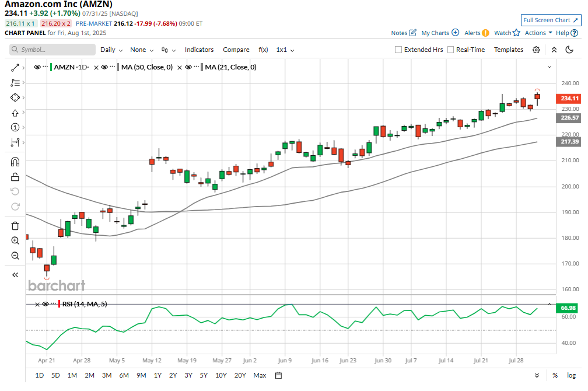Image resolution: width=588 pixels, height=391 pixels.
Task: Toggle visibility of AMZN series
Action: point(37,67)
